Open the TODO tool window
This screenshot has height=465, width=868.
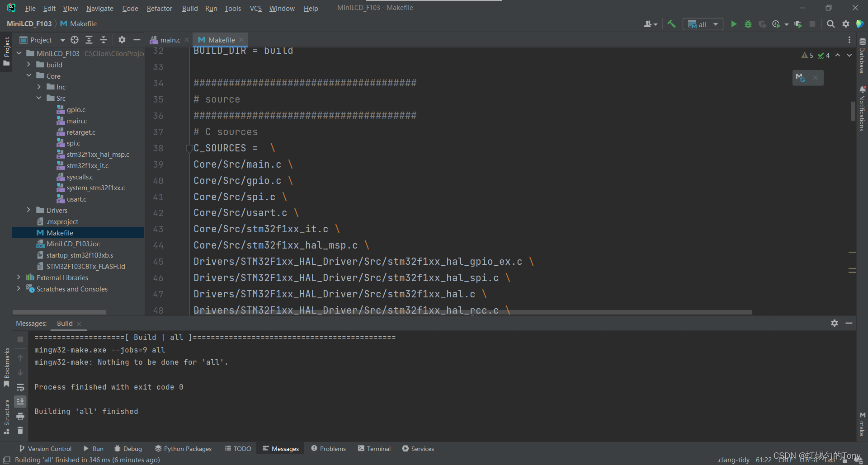[238, 449]
